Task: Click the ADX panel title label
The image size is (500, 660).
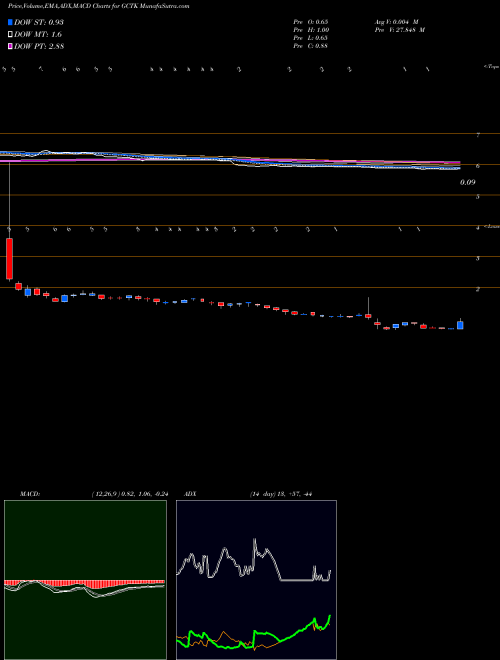Action: 190,494
